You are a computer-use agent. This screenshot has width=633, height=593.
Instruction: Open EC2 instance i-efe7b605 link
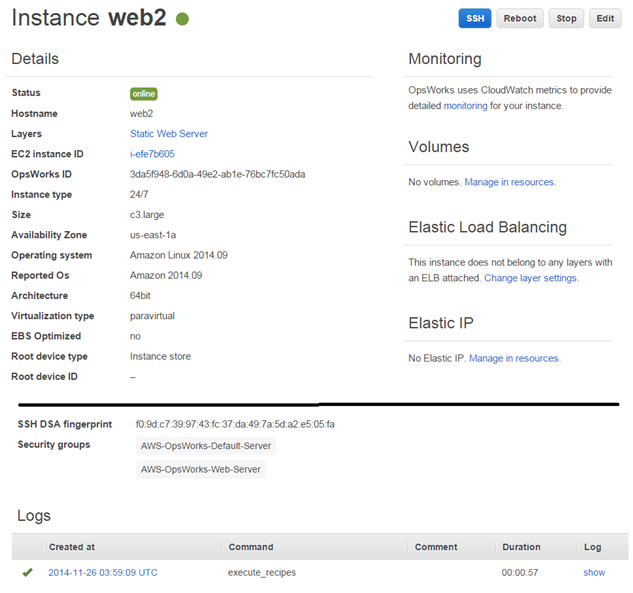pos(152,154)
